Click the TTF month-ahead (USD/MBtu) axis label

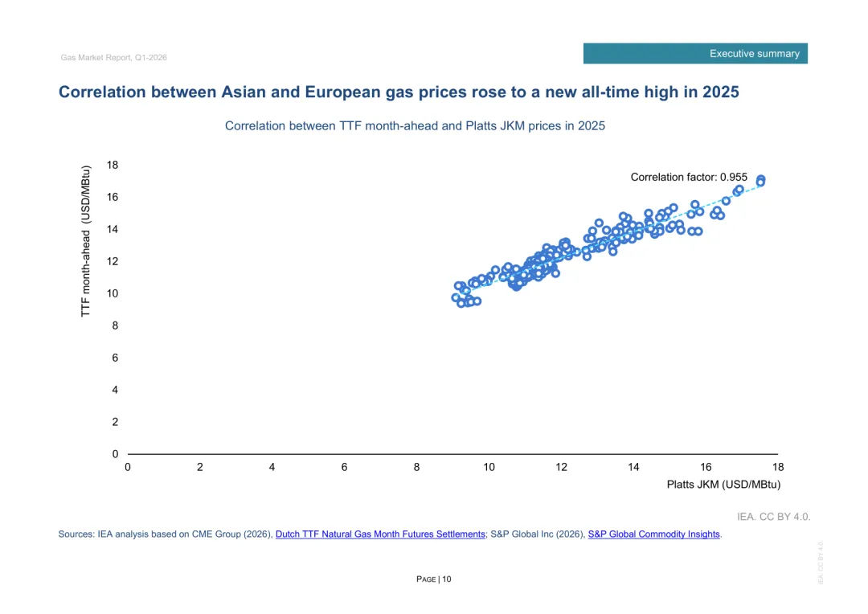pos(85,241)
